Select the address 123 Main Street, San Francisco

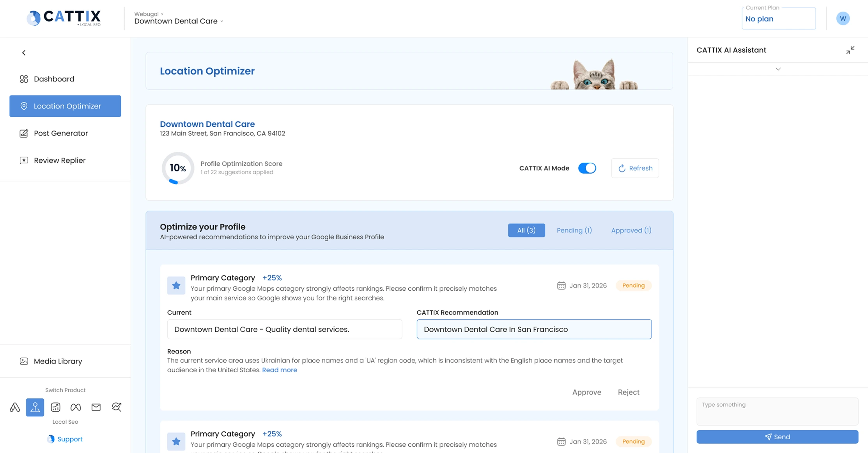click(222, 133)
